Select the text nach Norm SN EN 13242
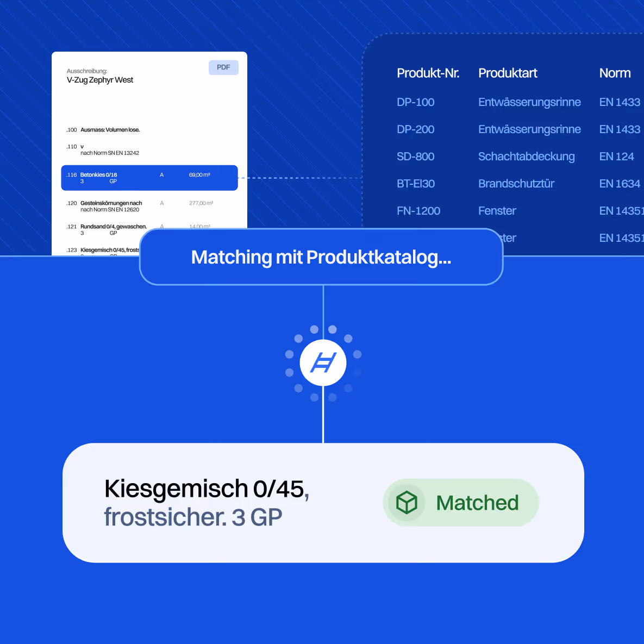644x644 pixels. (110, 153)
